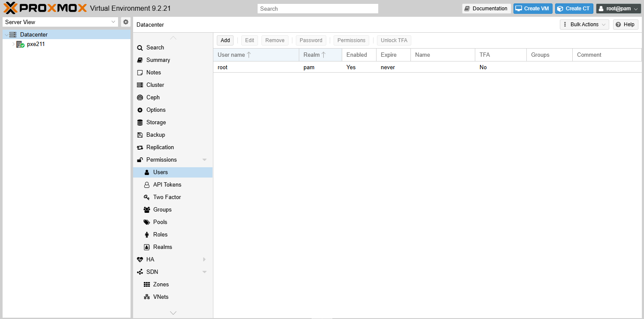The height and width of the screenshot is (319, 644).
Task: Open Summary via its book icon
Action: coord(140,60)
